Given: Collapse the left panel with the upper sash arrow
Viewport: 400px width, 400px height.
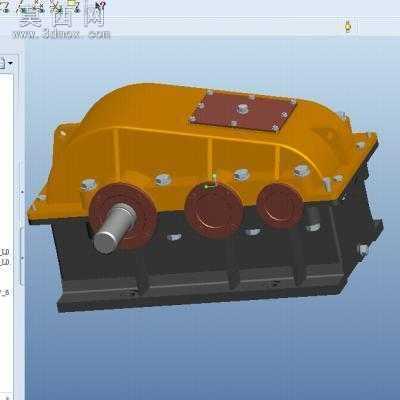Looking at the screenshot, I should (x=22, y=192).
